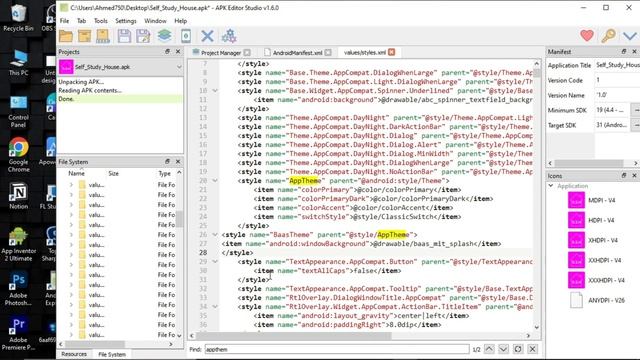The width and height of the screenshot is (640, 360).
Task: Close the Manifest panel
Action: pos(634,51)
